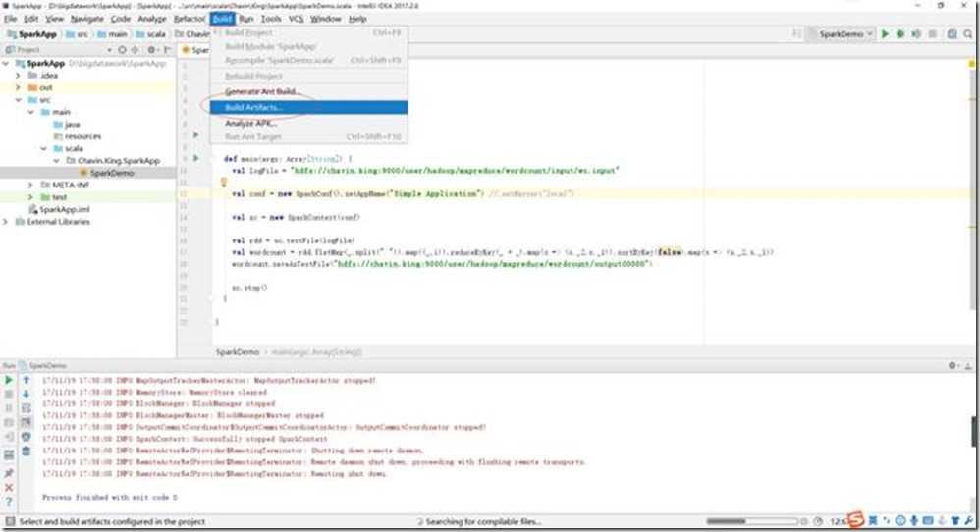Open Project panel gear settings
Screen dimensions: 980x532
click(152, 49)
